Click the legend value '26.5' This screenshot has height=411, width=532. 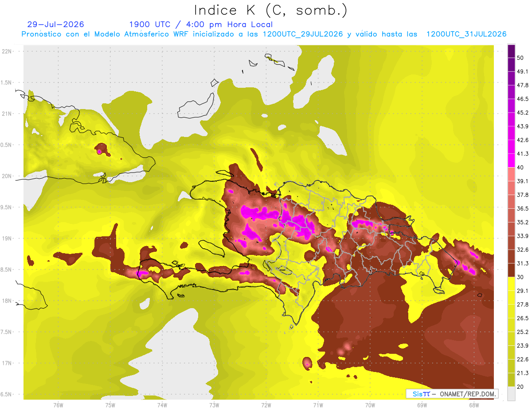(523, 318)
